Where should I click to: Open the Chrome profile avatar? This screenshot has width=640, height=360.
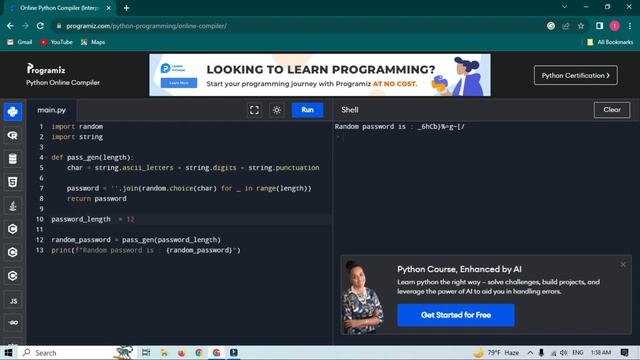(614, 26)
